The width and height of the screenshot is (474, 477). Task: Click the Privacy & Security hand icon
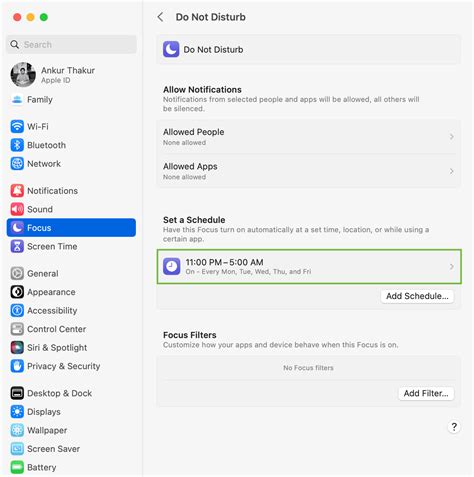pos(17,366)
